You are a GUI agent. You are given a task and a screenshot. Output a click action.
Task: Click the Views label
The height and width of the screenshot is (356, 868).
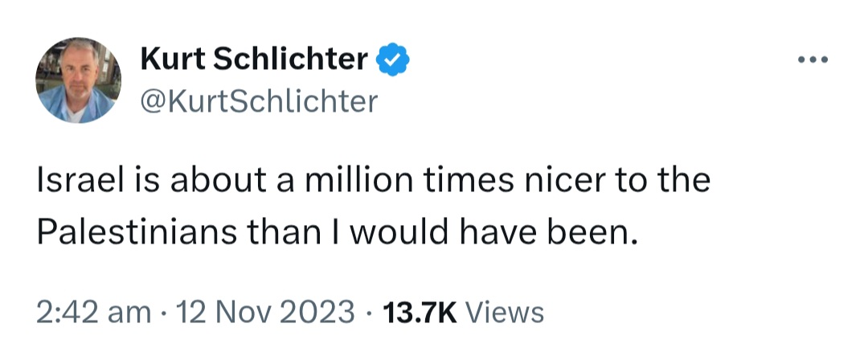[x=505, y=311]
